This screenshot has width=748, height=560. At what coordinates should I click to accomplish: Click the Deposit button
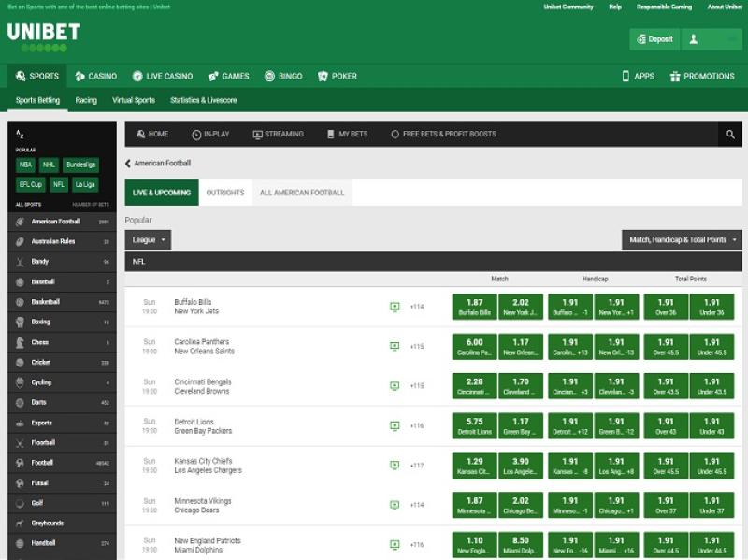pos(654,39)
